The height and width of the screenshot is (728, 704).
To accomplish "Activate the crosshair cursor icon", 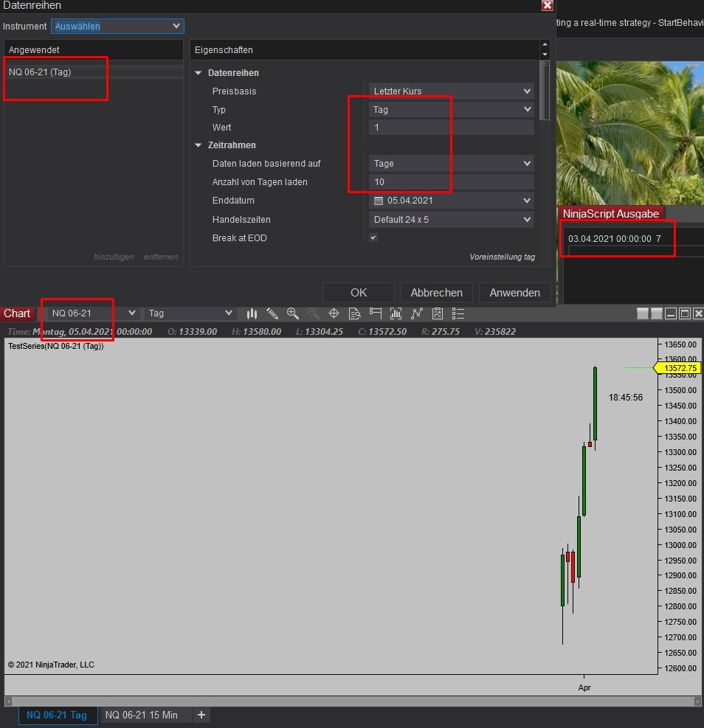I will (334, 313).
